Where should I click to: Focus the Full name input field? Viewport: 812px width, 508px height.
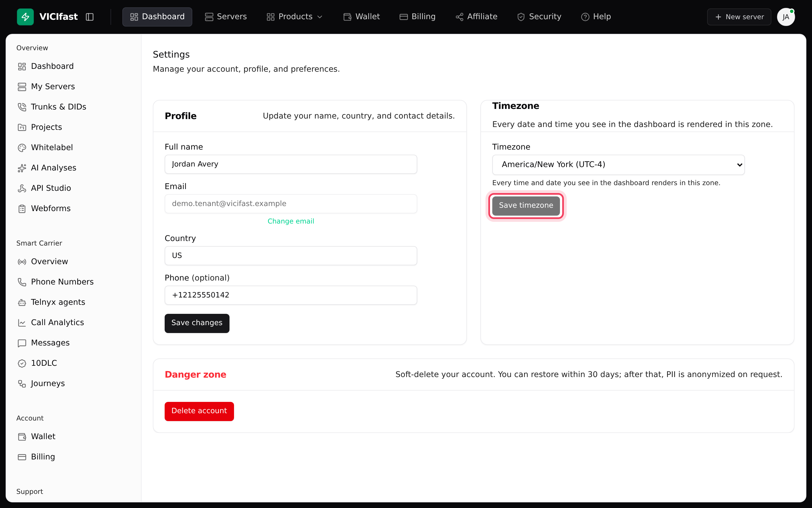(x=291, y=164)
